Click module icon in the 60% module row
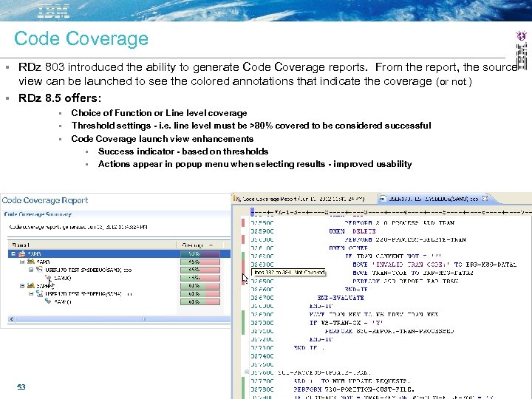Image resolution: width=532 pixels, height=399 pixels. tap(30, 286)
